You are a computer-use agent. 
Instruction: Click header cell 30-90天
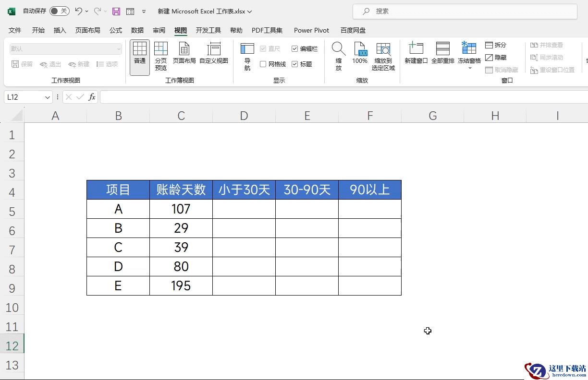coord(307,190)
